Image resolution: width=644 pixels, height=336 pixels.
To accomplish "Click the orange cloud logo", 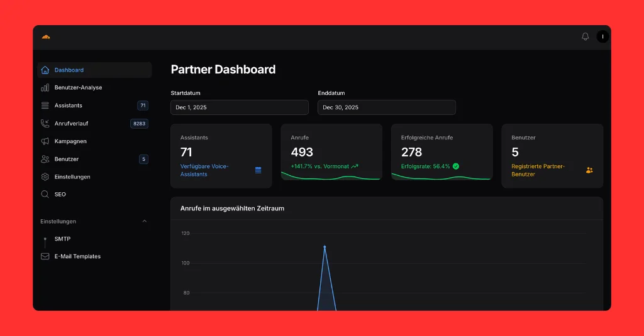I will pyautogui.click(x=45, y=36).
